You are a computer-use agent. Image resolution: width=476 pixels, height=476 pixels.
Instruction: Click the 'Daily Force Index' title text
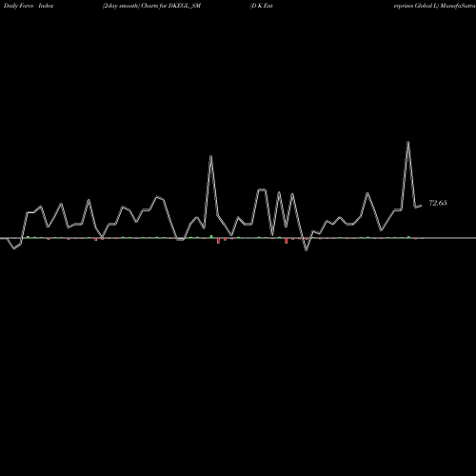pyautogui.click(x=30, y=6)
